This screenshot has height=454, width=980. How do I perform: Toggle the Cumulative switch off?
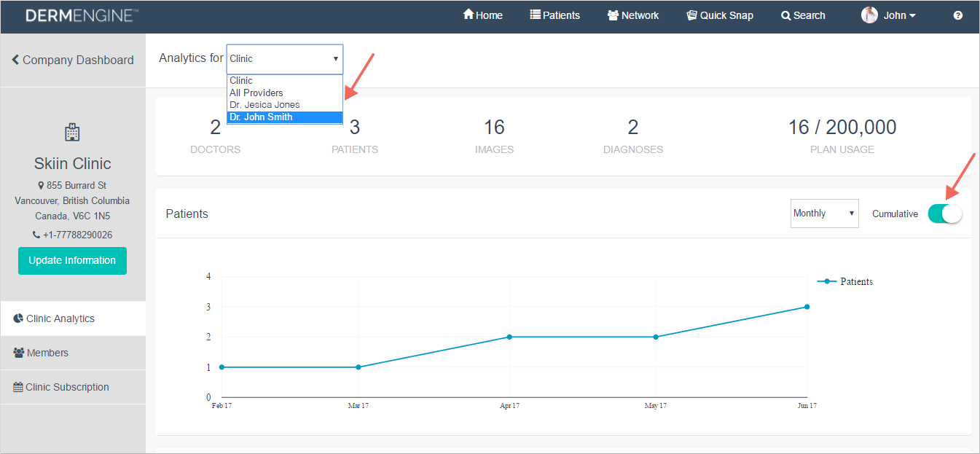pyautogui.click(x=945, y=214)
